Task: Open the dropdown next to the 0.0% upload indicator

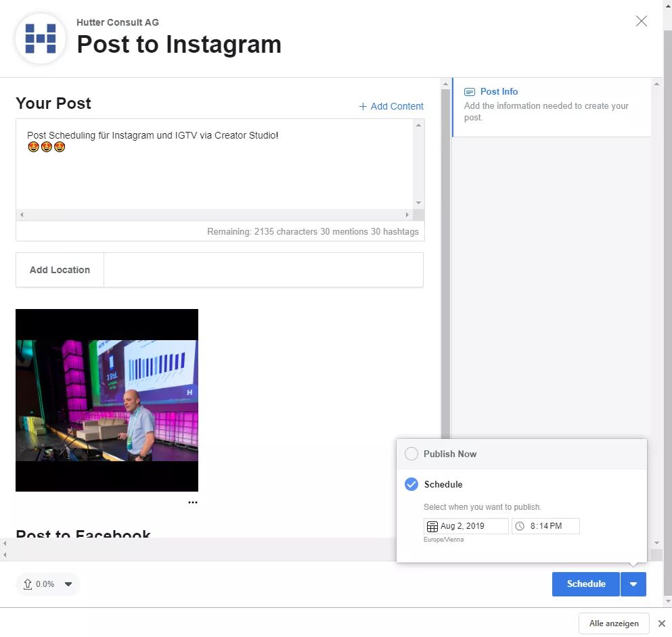Action: [x=68, y=584]
